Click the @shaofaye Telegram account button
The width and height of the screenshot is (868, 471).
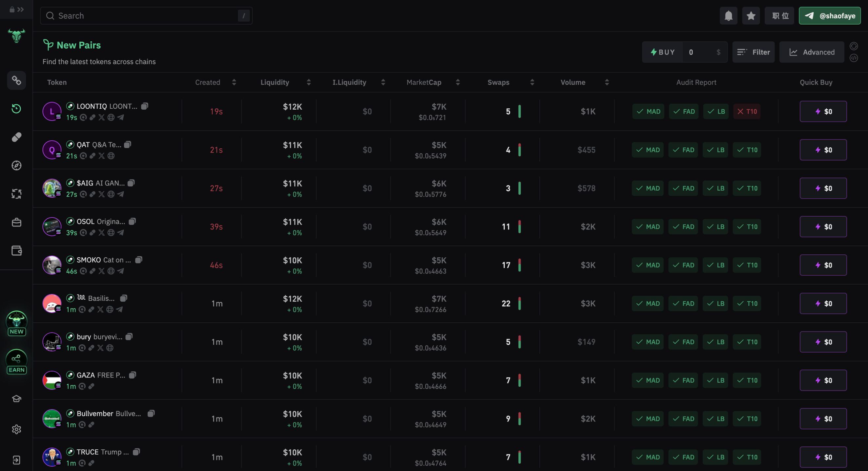point(829,16)
